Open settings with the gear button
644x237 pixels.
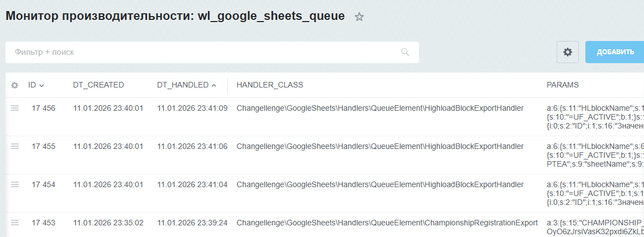tap(567, 52)
